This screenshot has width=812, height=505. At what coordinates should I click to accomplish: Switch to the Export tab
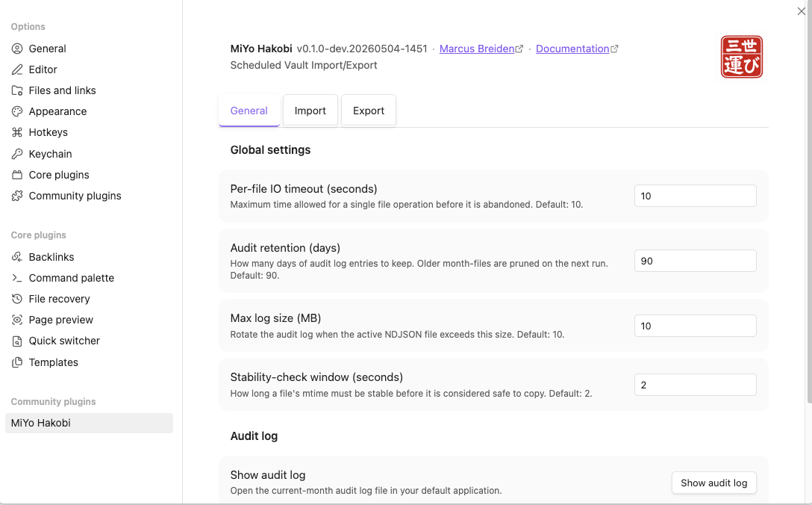point(369,111)
